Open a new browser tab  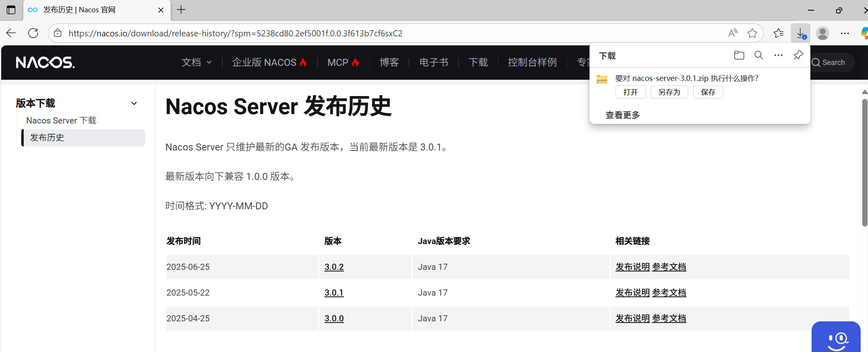pos(181,10)
